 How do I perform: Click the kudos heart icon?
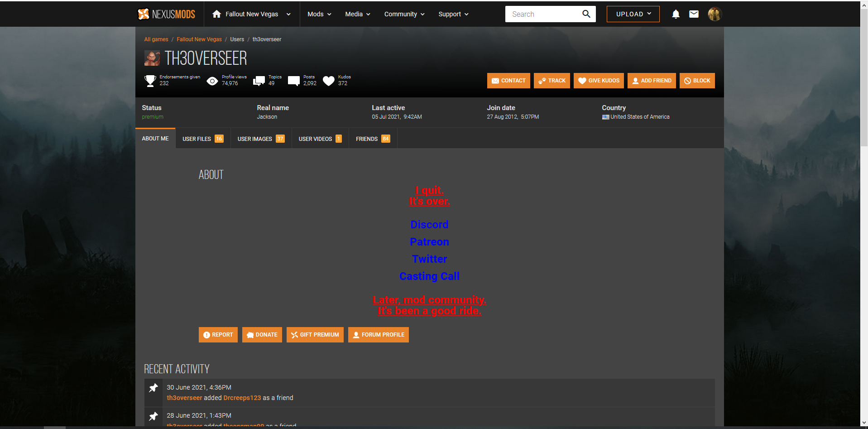coord(329,81)
